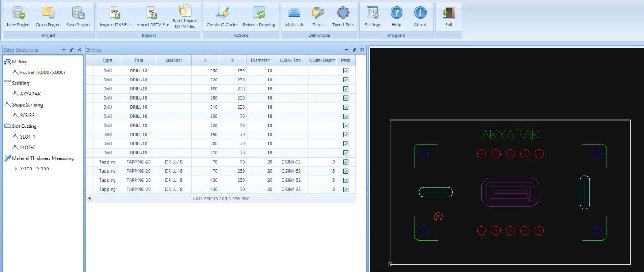644x272 pixels.
Task: Select the horizontal slot in drawing
Action: [435, 192]
